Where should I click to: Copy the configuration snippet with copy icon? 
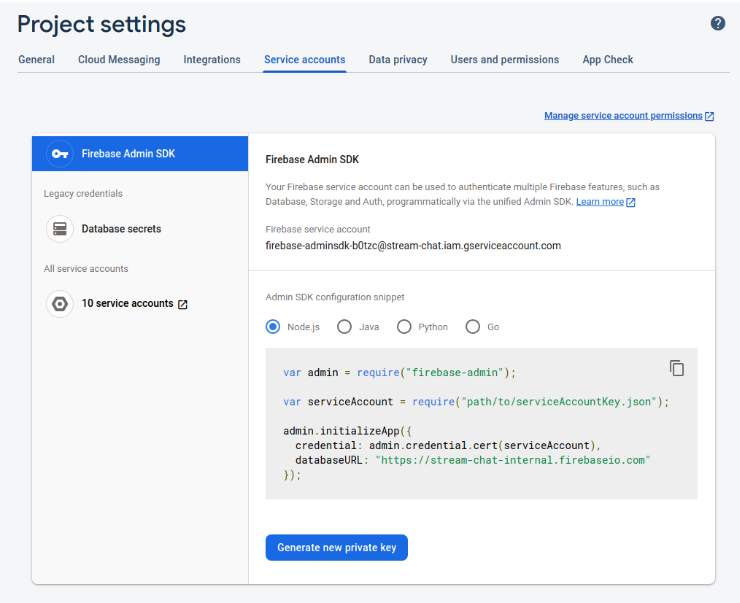click(x=676, y=368)
